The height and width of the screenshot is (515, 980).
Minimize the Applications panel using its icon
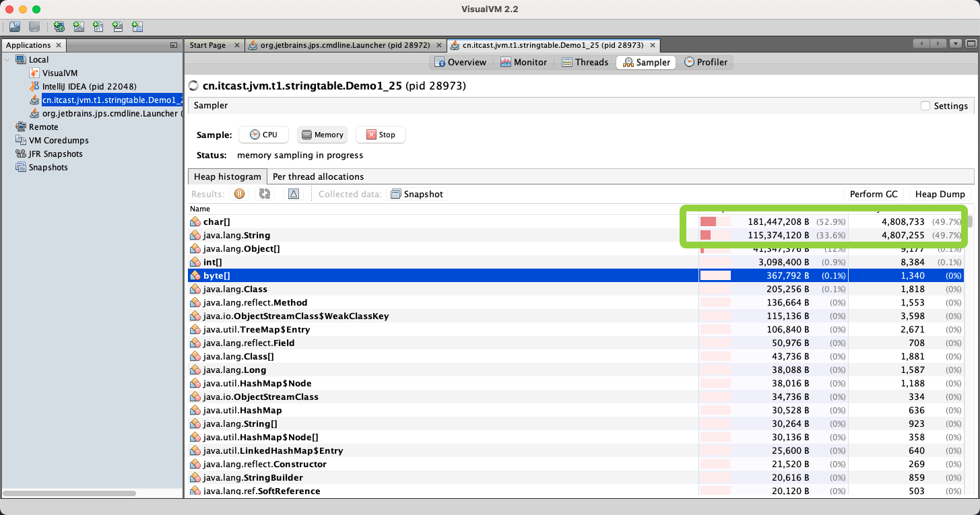174,45
